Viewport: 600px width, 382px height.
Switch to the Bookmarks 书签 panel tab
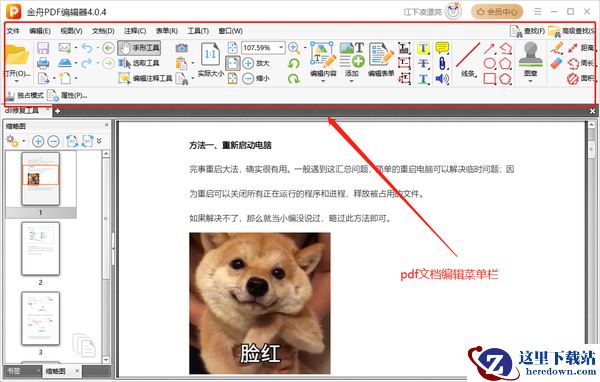coord(15,371)
